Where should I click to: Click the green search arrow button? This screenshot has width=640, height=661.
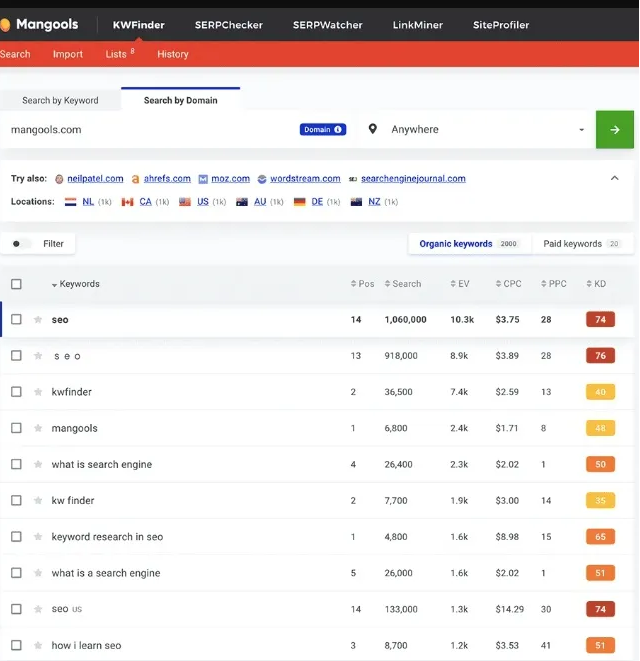click(614, 129)
